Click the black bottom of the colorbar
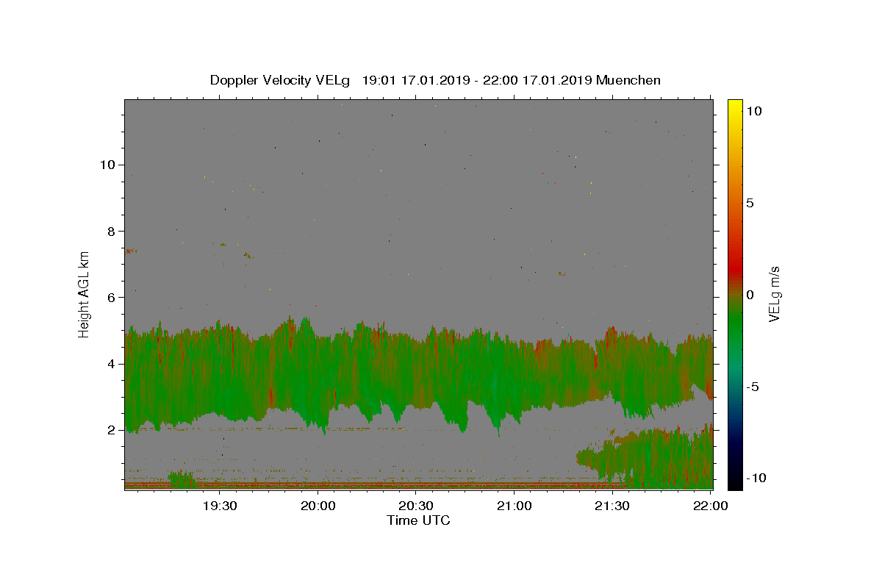882x588 pixels. pyautogui.click(x=734, y=483)
